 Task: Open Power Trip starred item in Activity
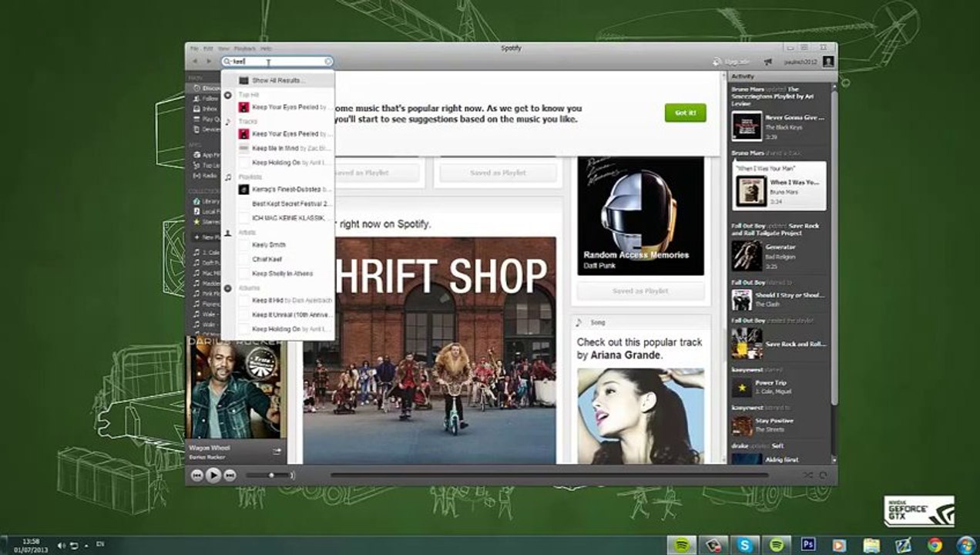pos(779,386)
